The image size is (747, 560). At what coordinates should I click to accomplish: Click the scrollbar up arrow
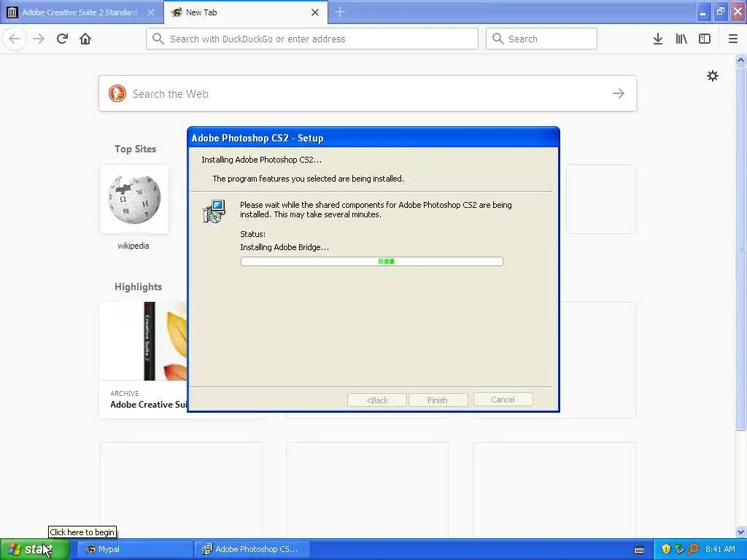[740, 60]
